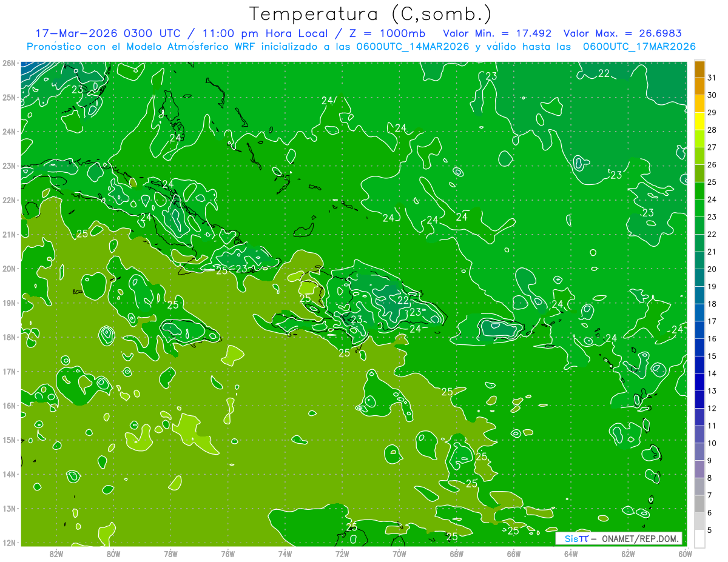Viewport: 728px width, 562px height.
Task: Pick legend color band between 30 and 31
Action: pyautogui.click(x=699, y=87)
